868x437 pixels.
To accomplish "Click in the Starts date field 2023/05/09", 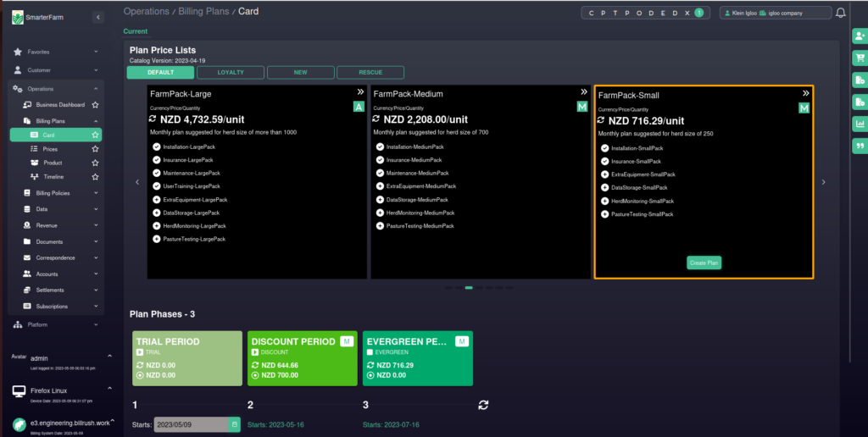I will 192,425.
